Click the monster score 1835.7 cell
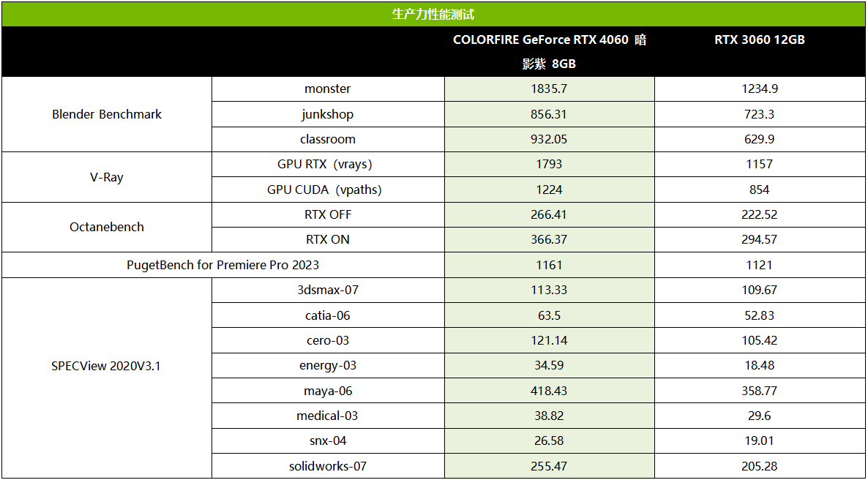868x480 pixels. pos(549,89)
